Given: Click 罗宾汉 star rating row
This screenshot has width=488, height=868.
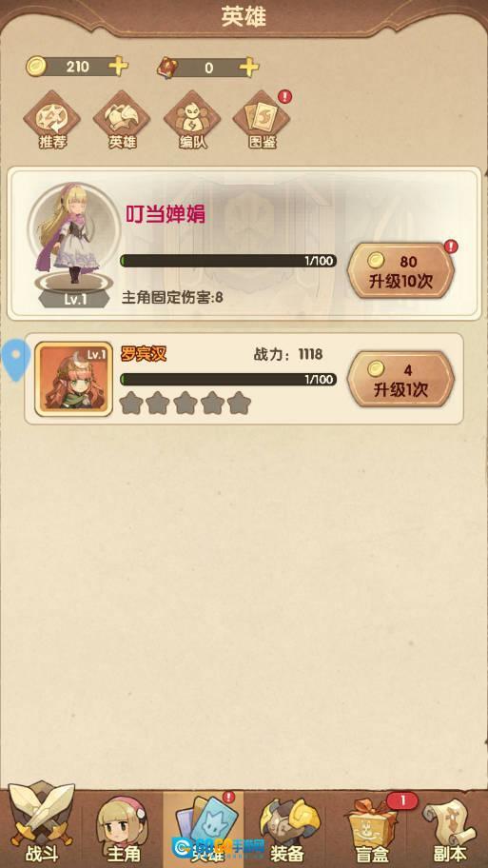Looking at the screenshot, I should [x=185, y=403].
